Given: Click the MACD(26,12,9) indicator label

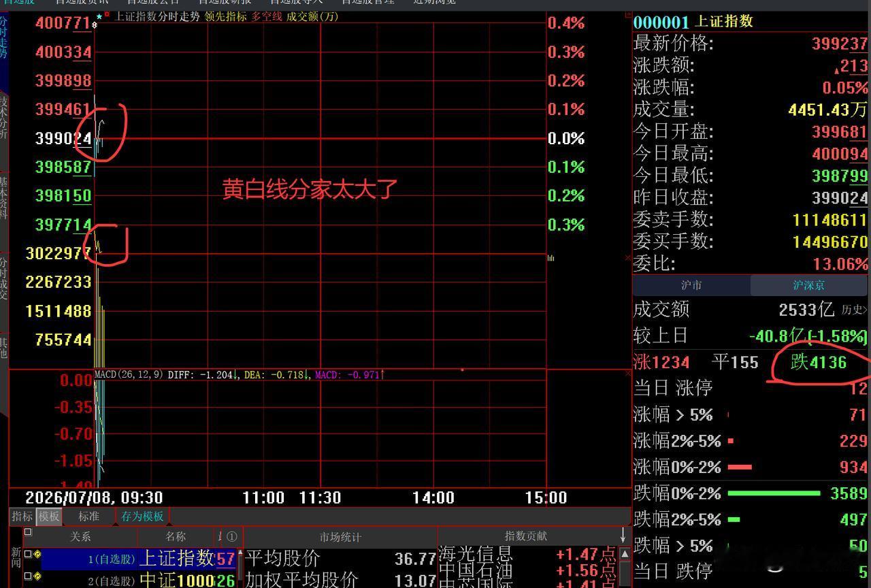Looking at the screenshot, I should pyautogui.click(x=129, y=374).
